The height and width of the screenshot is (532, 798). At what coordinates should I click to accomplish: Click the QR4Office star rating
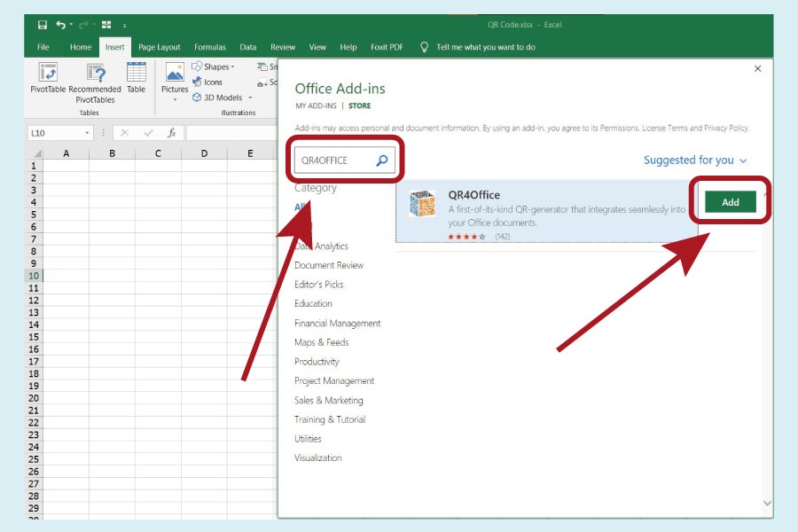[466, 237]
